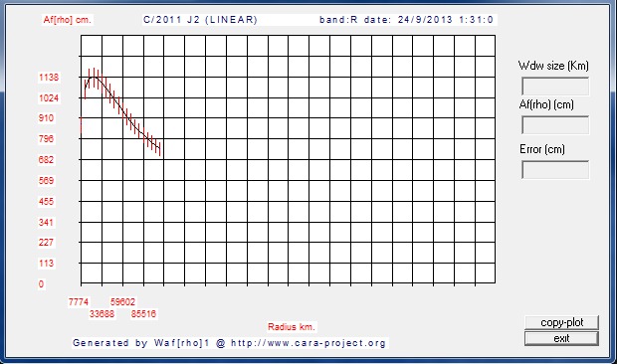The width and height of the screenshot is (617, 364).
Task: Click the Radius km. axis label
Action: (292, 326)
